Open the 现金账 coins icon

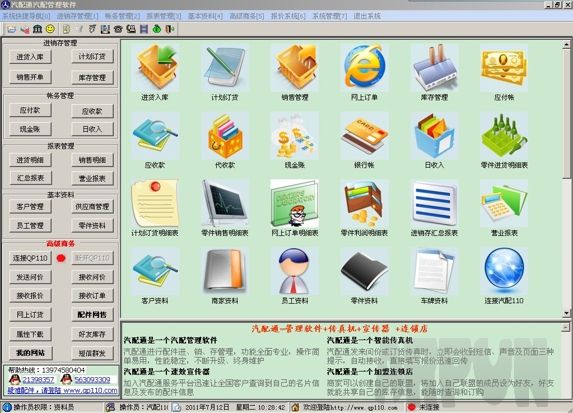pyautogui.click(x=295, y=135)
